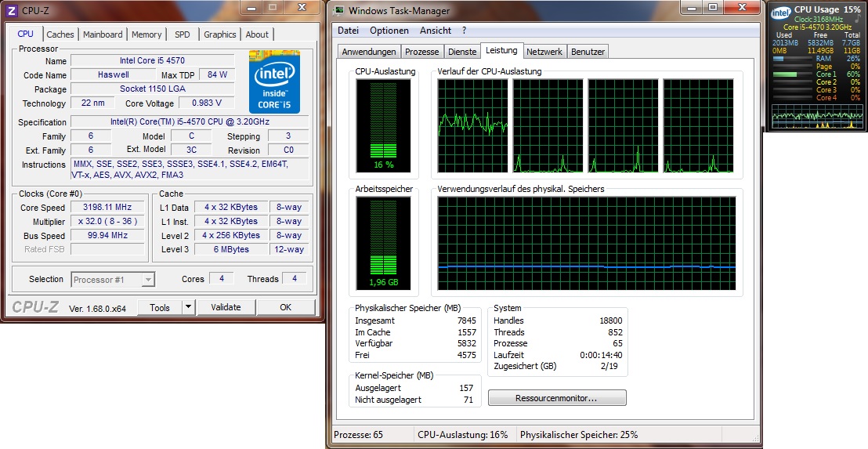Click the Package field Socket 1150 LGA

click(x=152, y=89)
